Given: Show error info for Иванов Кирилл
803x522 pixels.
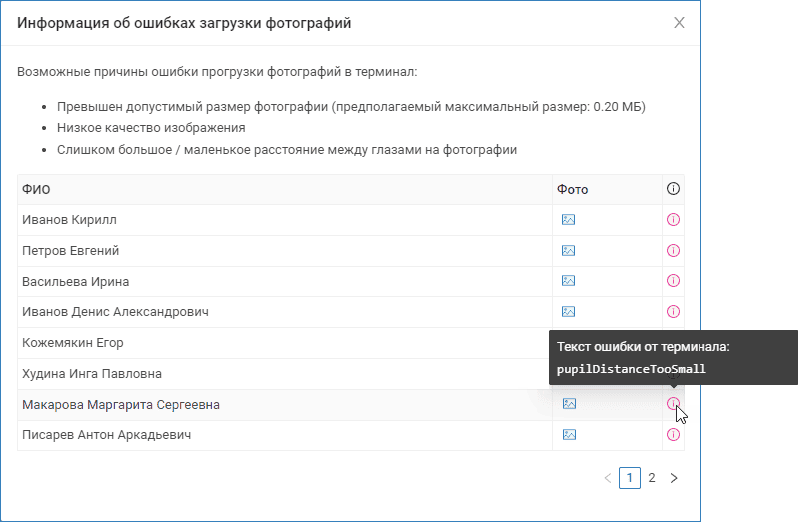Looking at the screenshot, I should tap(673, 220).
